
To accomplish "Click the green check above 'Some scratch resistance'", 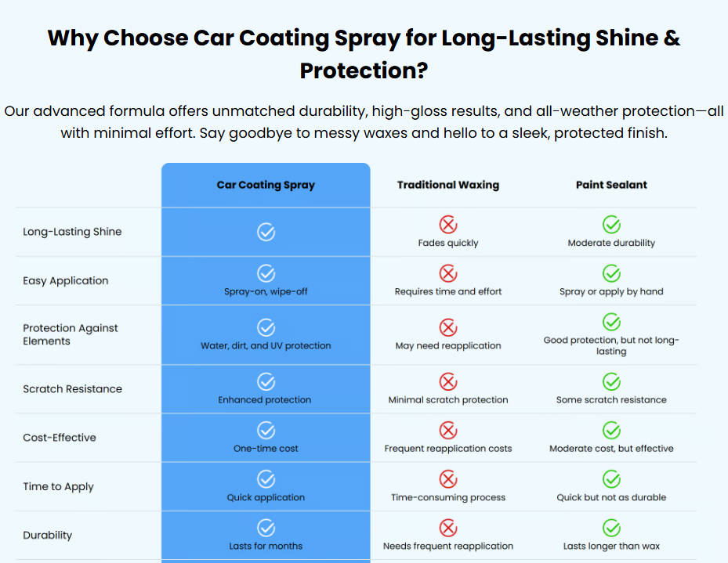I will point(611,381).
